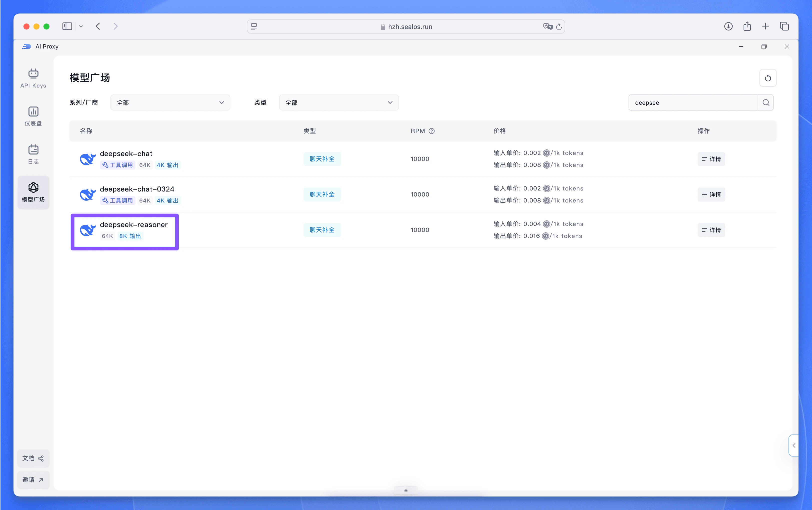Expand the sidebar chevron dropdown
This screenshot has height=510, width=812.
[81, 26]
